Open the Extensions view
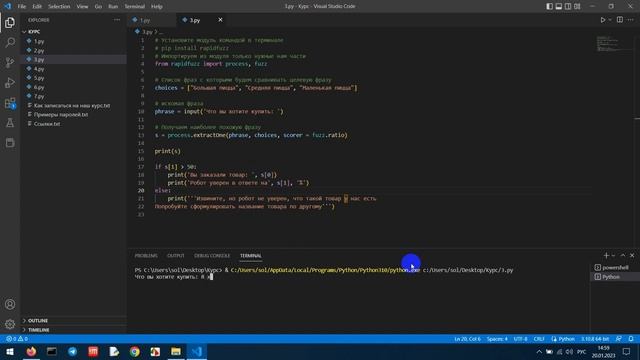This screenshot has width=640, height=360. click(x=10, y=103)
